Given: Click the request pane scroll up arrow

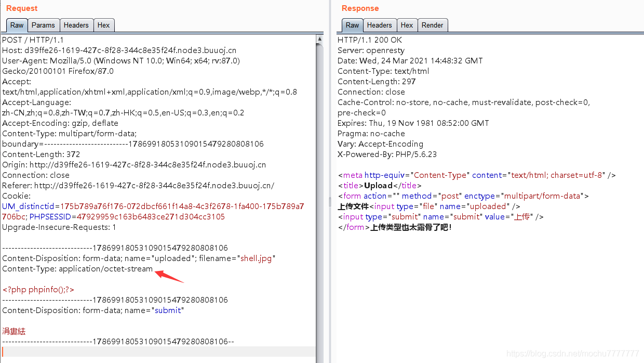Looking at the screenshot, I should pyautogui.click(x=319, y=39).
